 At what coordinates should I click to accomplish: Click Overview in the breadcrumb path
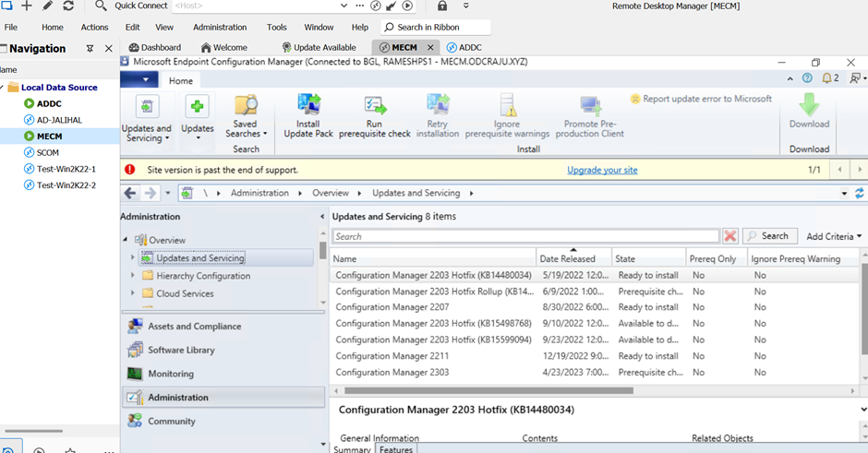pyautogui.click(x=331, y=193)
